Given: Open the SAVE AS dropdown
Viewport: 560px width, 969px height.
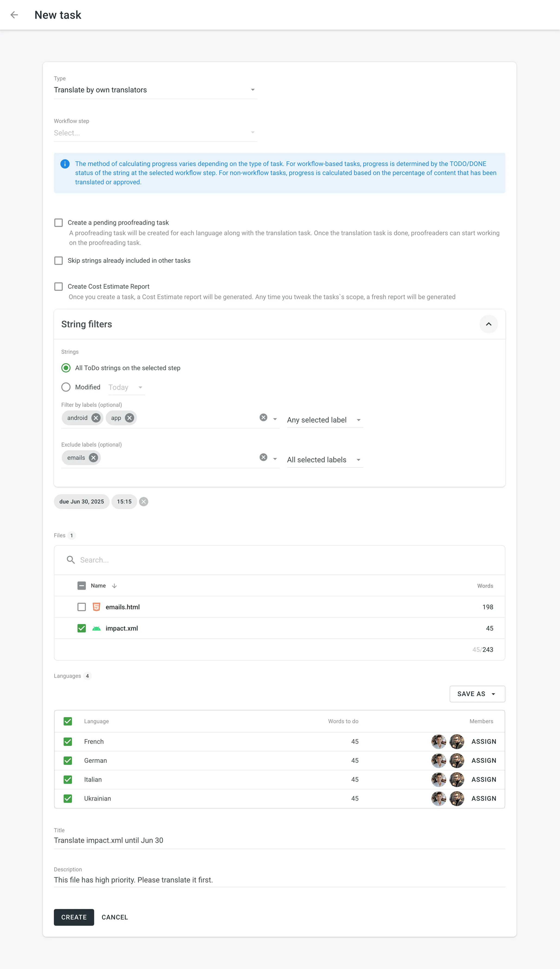Looking at the screenshot, I should pyautogui.click(x=477, y=694).
